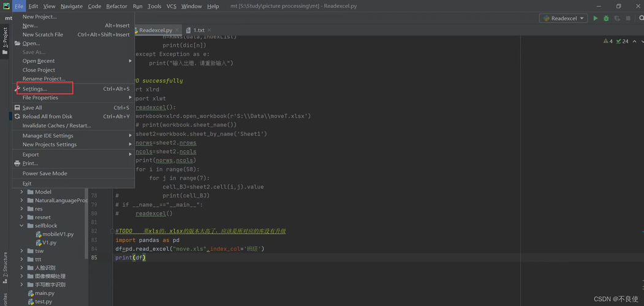The height and width of the screenshot is (306, 644).
Task: Jump to previous highlighted error arrow
Action: [635, 41]
